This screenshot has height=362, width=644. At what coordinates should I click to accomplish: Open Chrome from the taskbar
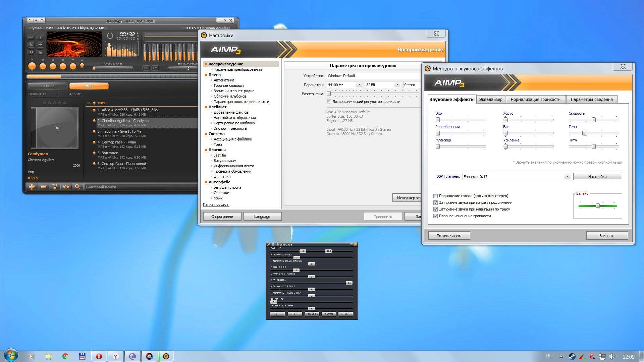65,356
